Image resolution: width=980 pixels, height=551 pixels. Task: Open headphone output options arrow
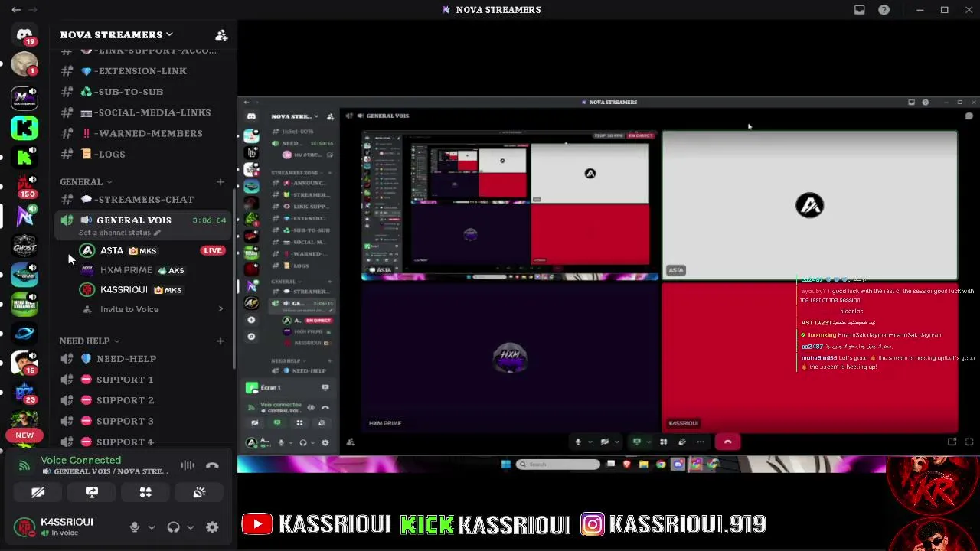[190, 527]
